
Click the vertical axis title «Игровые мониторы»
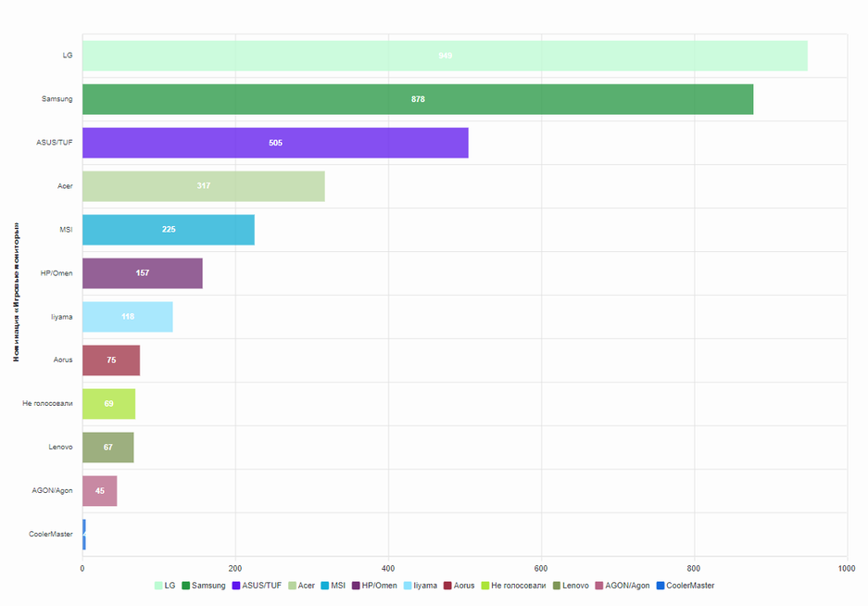point(16,292)
